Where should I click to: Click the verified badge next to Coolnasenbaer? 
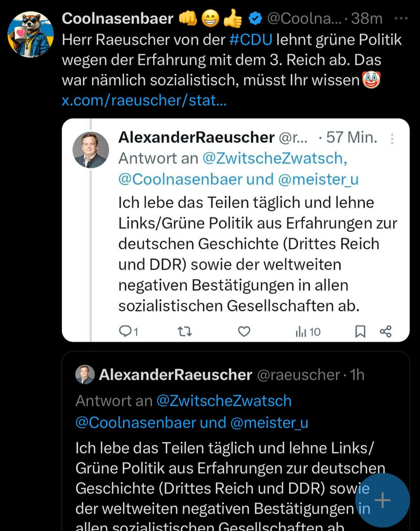point(255,19)
